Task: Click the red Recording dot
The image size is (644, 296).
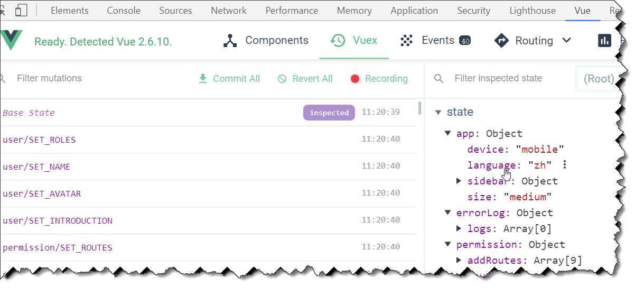Action: [355, 79]
